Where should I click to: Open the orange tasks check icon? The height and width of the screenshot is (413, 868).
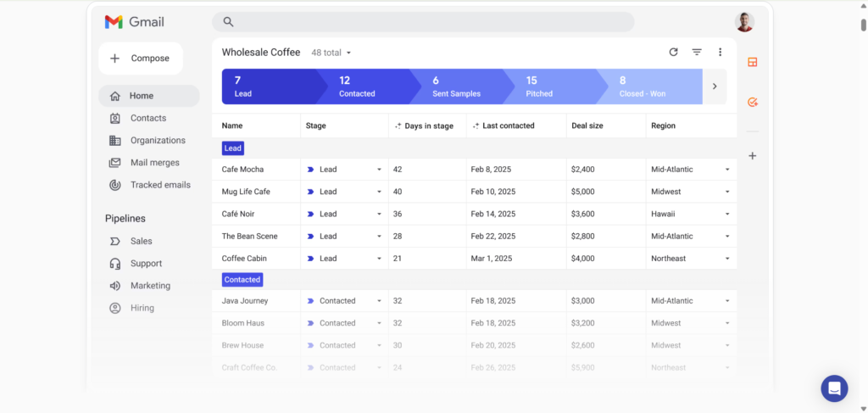pyautogui.click(x=753, y=103)
